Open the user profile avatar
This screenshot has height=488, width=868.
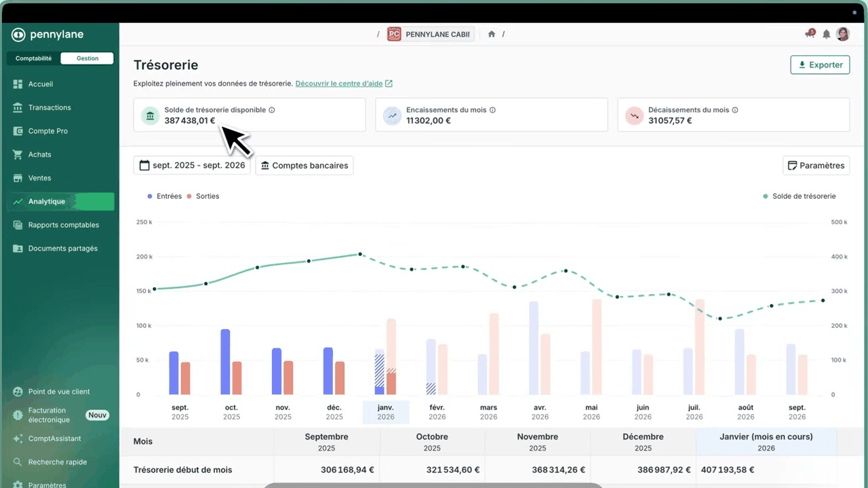click(843, 34)
